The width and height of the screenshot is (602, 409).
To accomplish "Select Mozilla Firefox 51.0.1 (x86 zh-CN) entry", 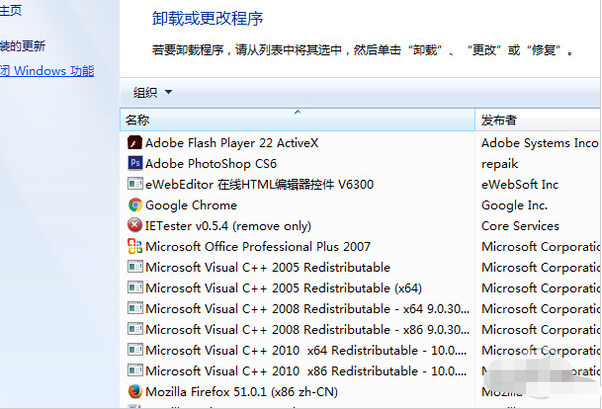I will point(241,392).
